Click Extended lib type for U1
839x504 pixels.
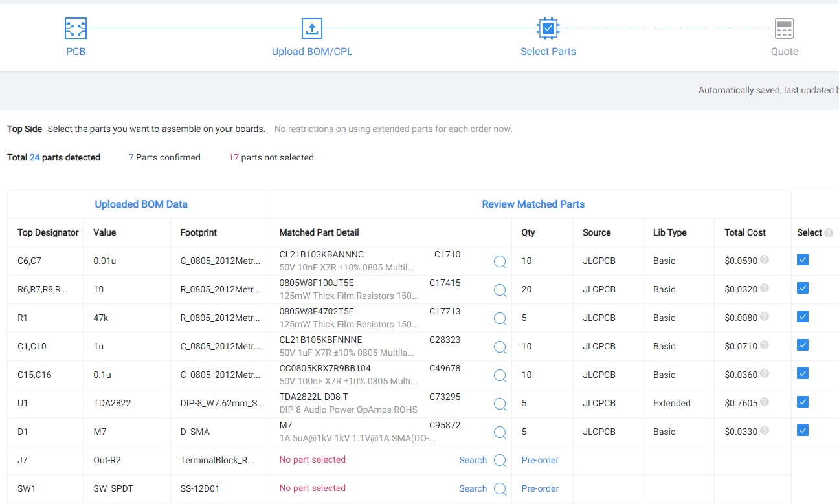coord(672,403)
